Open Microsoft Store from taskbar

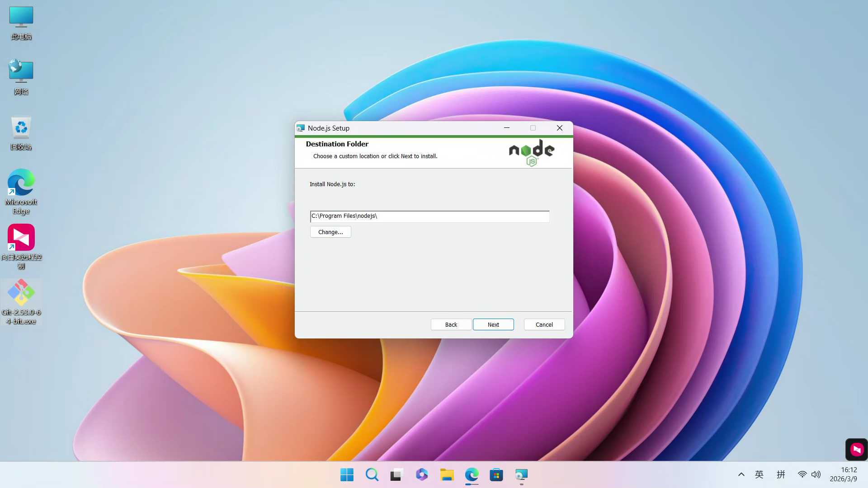coord(496,474)
